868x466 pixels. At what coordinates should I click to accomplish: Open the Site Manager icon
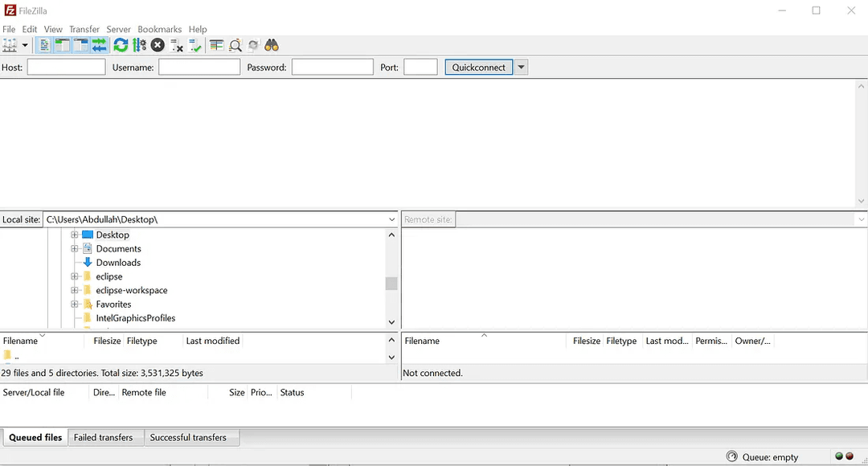pyautogui.click(x=10, y=45)
